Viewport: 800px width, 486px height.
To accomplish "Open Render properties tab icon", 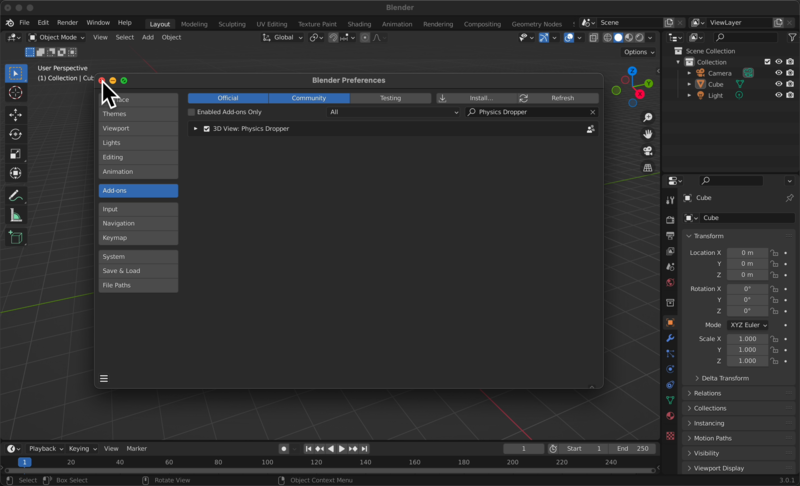I will [670, 220].
